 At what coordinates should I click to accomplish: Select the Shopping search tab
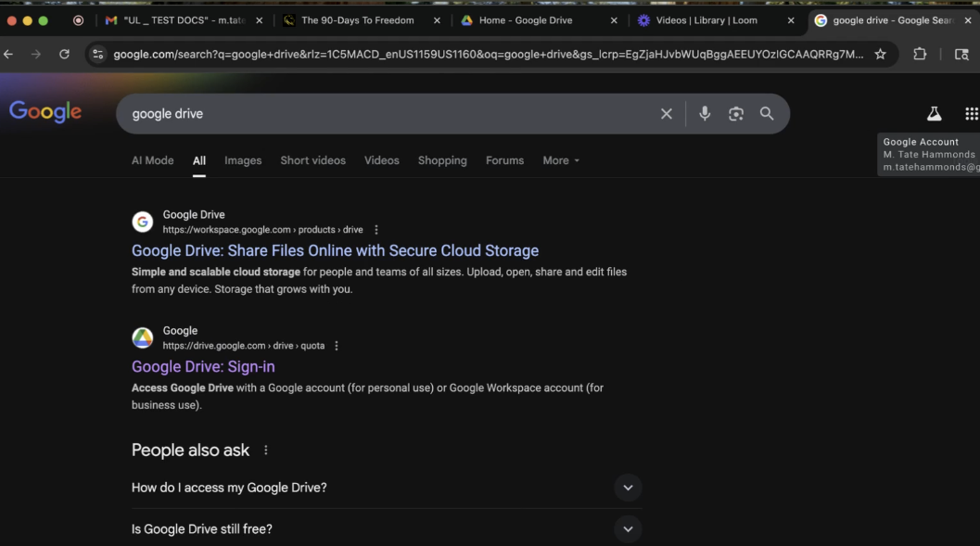442,160
